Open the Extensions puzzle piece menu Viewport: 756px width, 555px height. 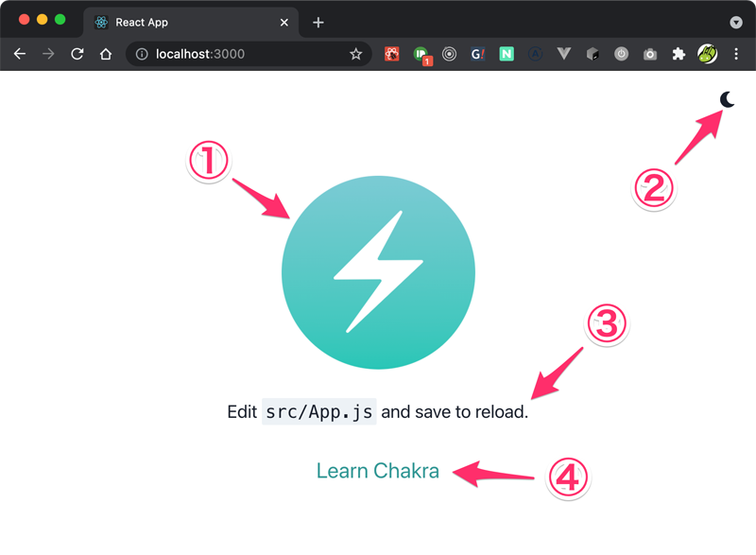[x=679, y=54]
